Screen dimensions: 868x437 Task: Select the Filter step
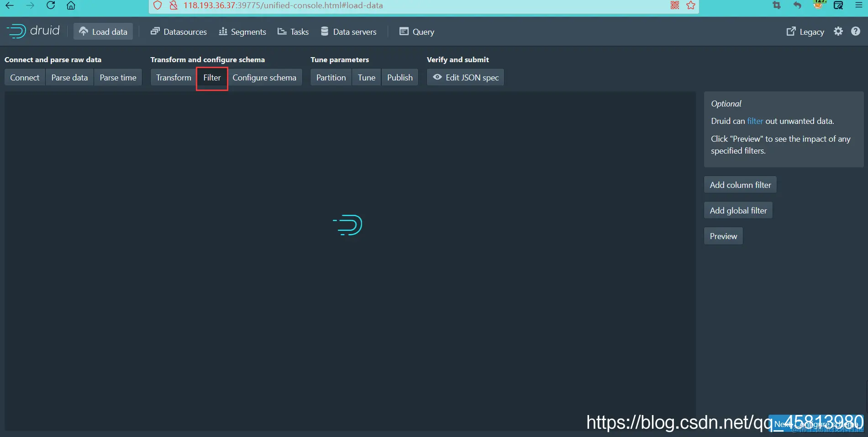[212, 77]
